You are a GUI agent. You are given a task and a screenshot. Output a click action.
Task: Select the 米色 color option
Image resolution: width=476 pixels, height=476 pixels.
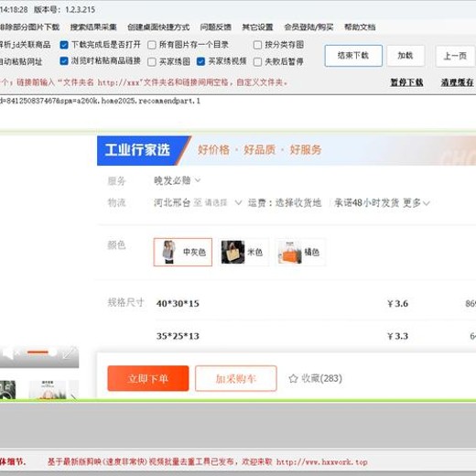tap(243, 252)
